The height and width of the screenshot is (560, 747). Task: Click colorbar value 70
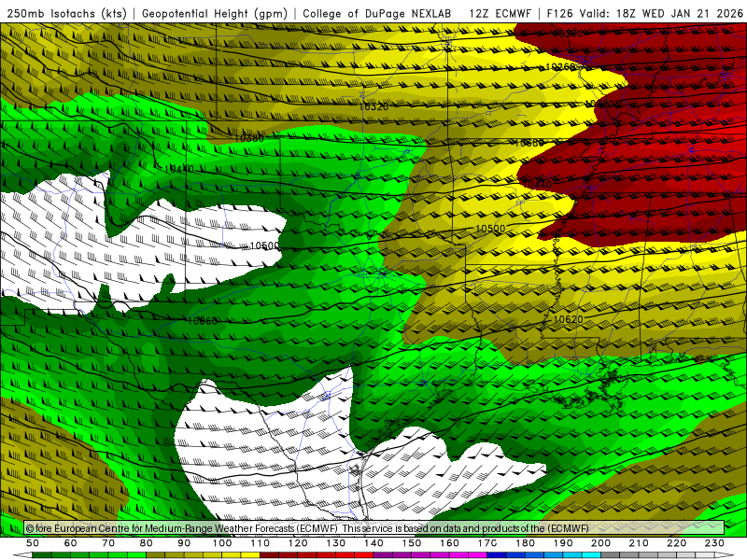(x=108, y=543)
